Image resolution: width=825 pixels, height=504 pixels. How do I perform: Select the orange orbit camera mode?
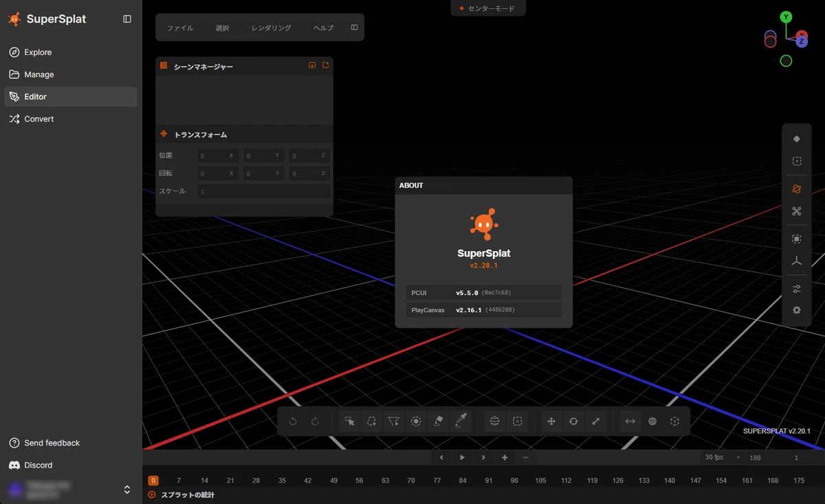(797, 189)
